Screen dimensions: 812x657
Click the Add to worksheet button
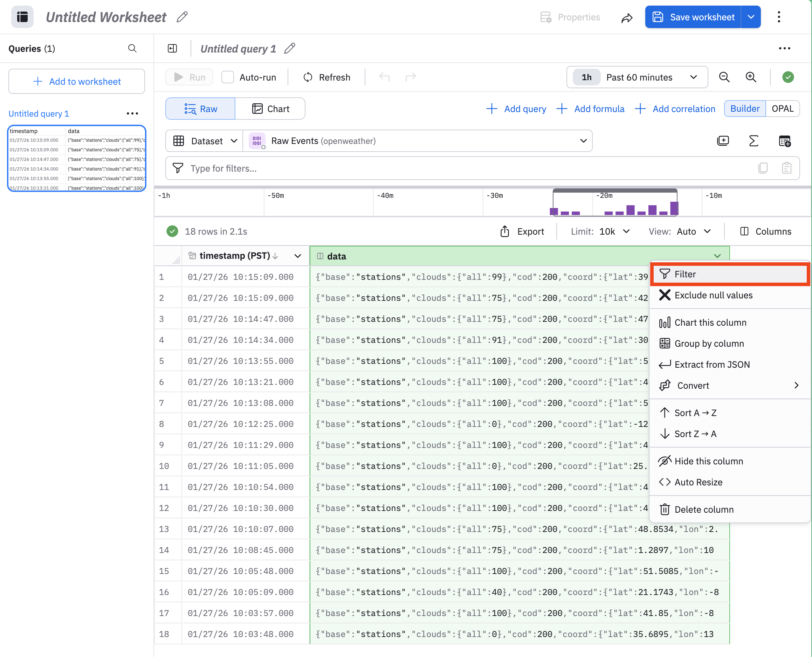77,81
